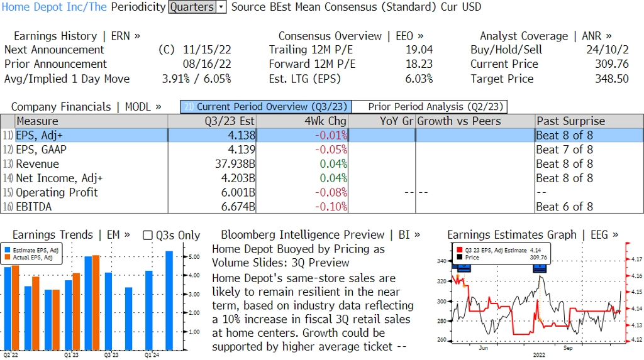Viewport: 644px width, 360px height.
Task: Click the Target Price value 348.50
Action: tap(611, 79)
